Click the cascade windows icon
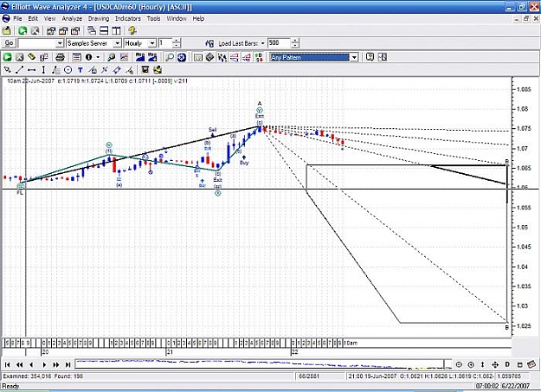Image resolution: width=541 pixels, height=392 pixels. [x=92, y=30]
